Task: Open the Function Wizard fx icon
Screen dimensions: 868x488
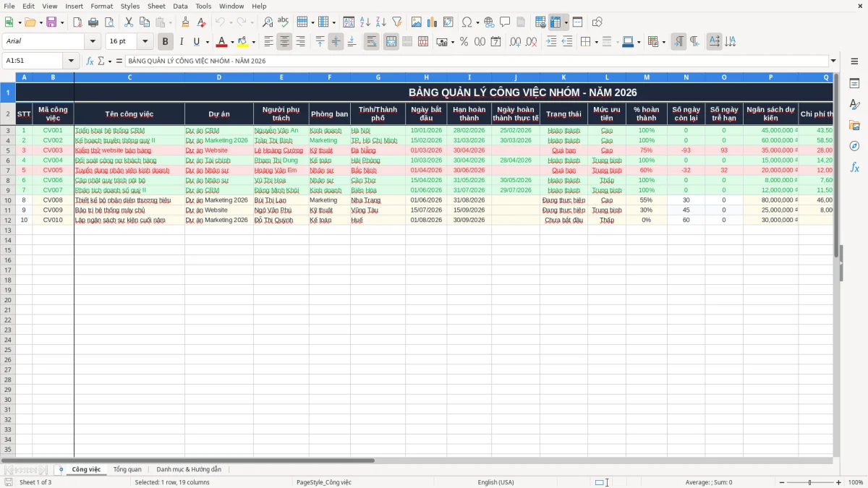Action: [x=90, y=61]
